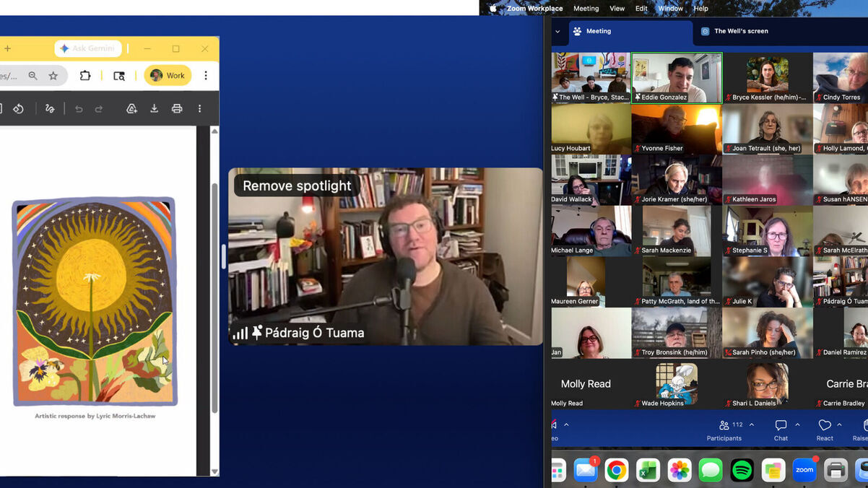Download the PDF document
This screenshot has width=868, height=488.
point(154,108)
